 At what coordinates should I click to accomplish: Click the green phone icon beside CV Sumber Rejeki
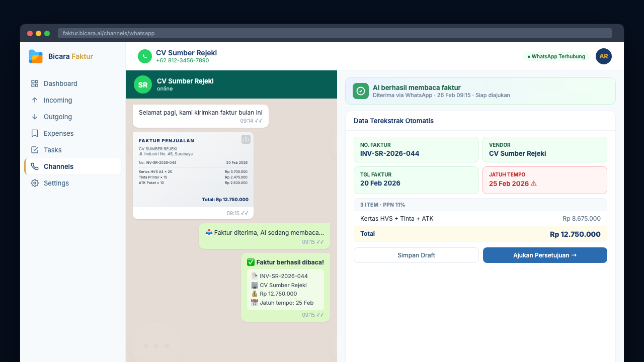tap(144, 56)
